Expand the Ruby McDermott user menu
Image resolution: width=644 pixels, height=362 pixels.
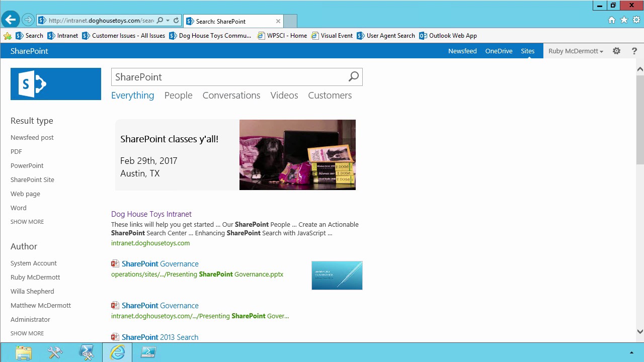(x=576, y=51)
